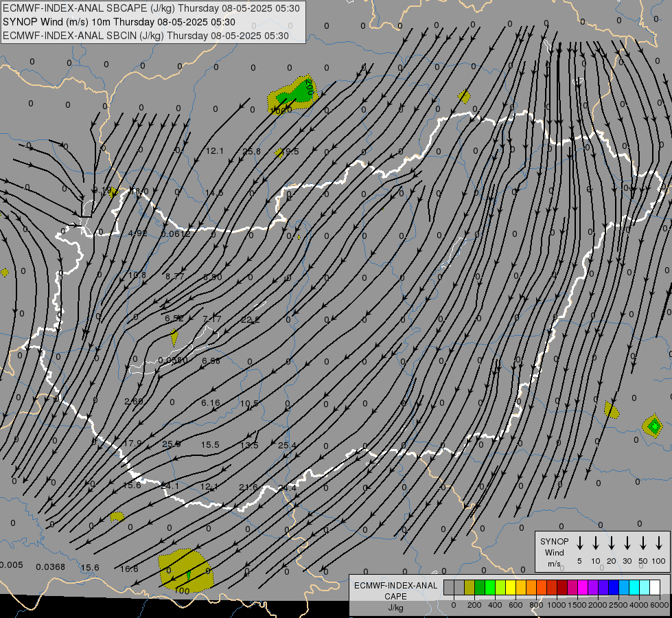This screenshot has height=618, width=672.
Task: Click the 8.77 grid value on map
Action: 175,277
